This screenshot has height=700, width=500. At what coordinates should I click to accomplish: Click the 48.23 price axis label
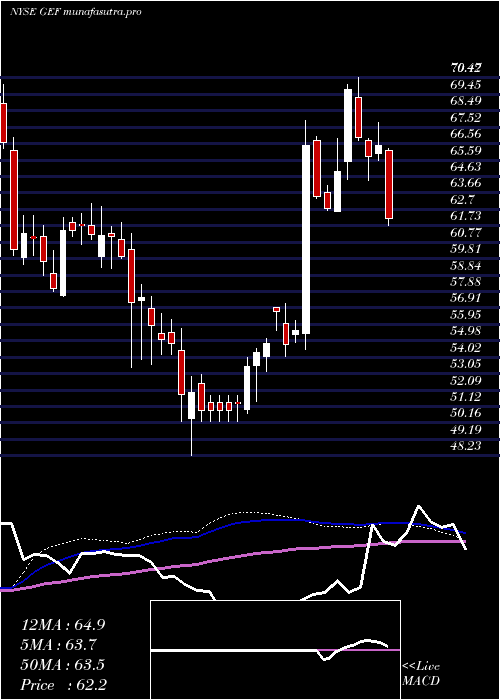[466, 446]
